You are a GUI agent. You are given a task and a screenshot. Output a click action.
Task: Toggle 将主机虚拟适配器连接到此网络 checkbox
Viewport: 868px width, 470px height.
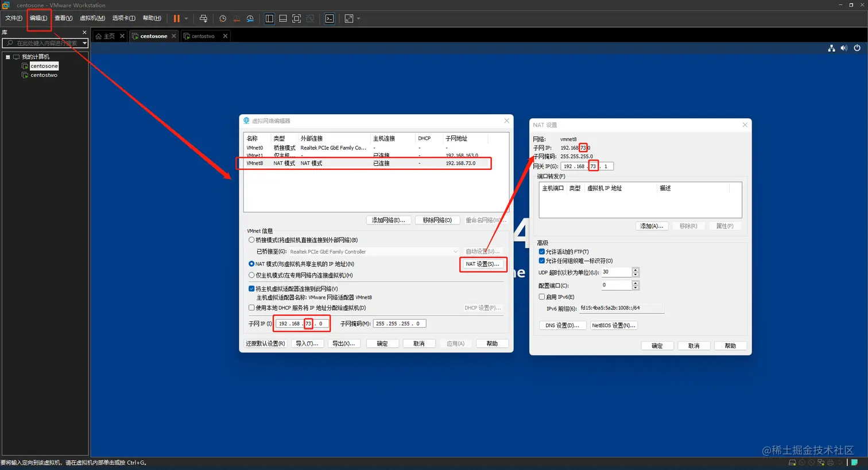pos(251,289)
